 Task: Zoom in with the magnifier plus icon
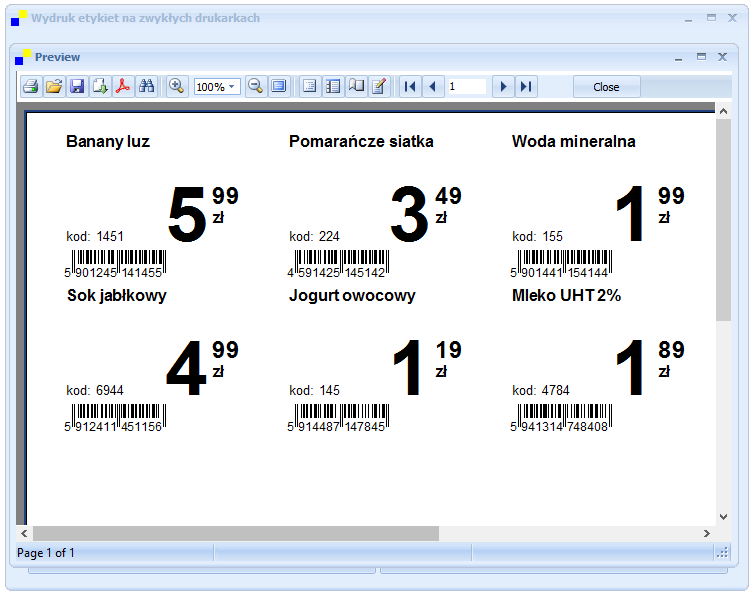tap(177, 87)
